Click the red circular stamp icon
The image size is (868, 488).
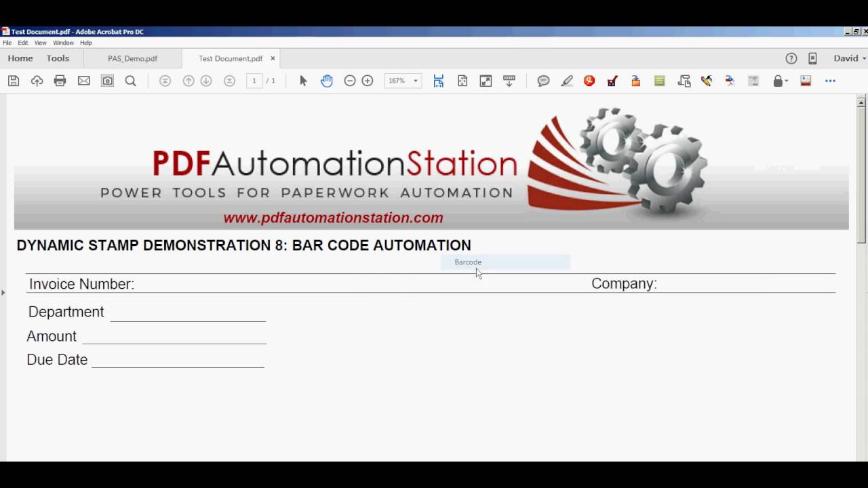589,81
